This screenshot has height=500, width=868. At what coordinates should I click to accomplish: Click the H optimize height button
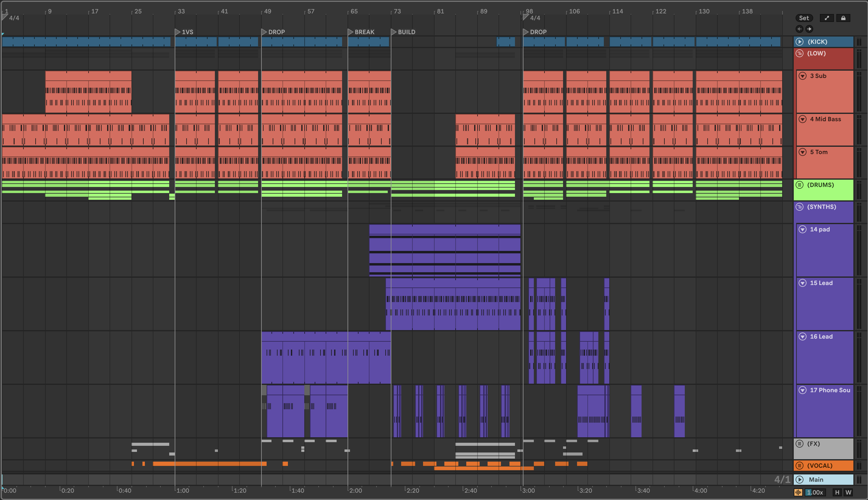click(x=837, y=492)
